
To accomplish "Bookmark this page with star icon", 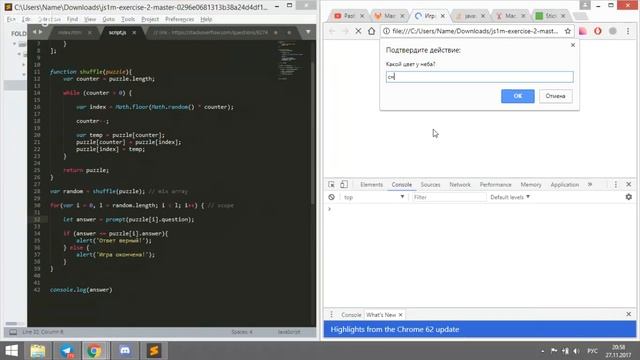I will (x=568, y=31).
